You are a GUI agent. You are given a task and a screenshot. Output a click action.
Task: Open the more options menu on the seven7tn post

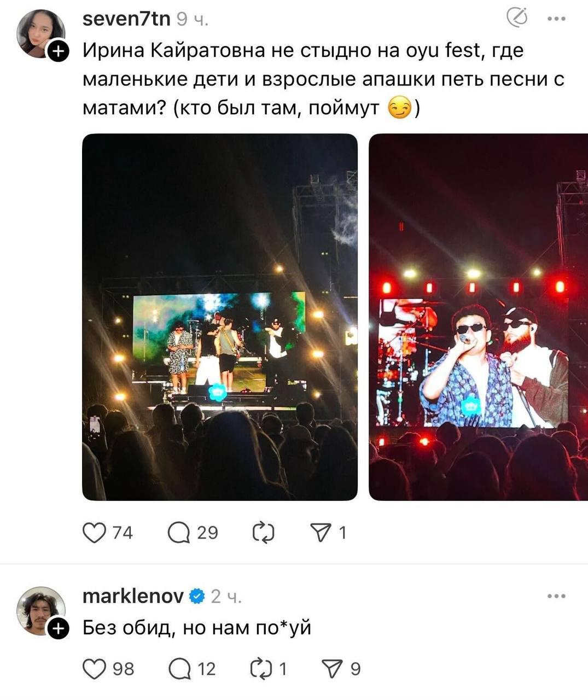(x=556, y=19)
